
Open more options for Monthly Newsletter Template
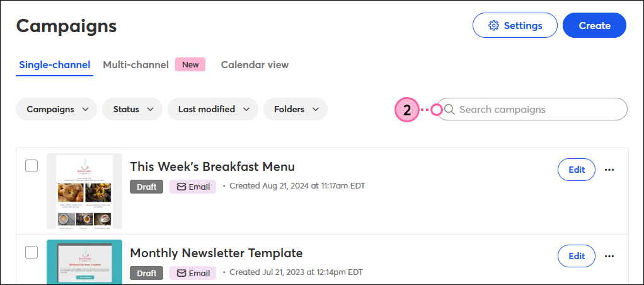coord(609,256)
